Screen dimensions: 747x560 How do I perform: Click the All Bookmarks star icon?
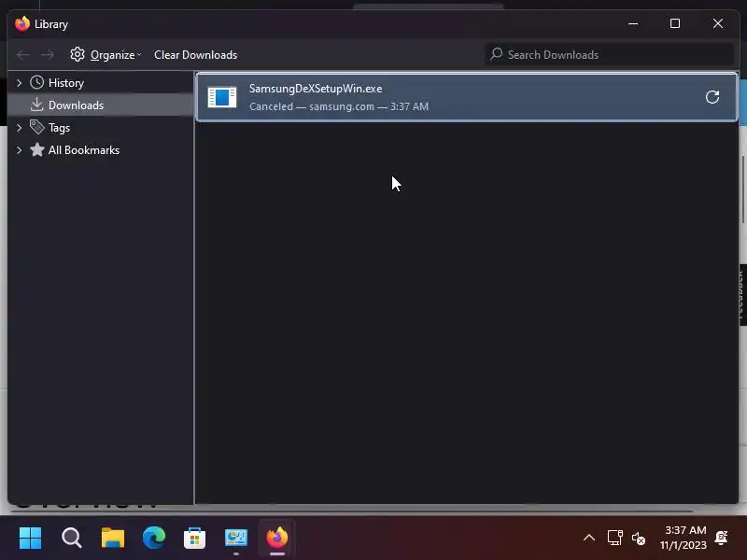36,149
